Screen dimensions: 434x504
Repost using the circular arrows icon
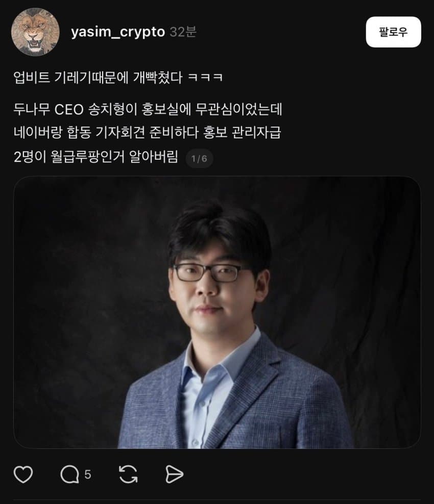click(x=128, y=474)
